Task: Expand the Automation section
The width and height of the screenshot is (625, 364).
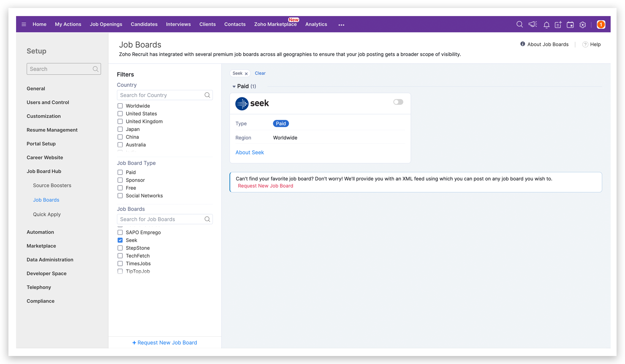Action: coord(40,232)
